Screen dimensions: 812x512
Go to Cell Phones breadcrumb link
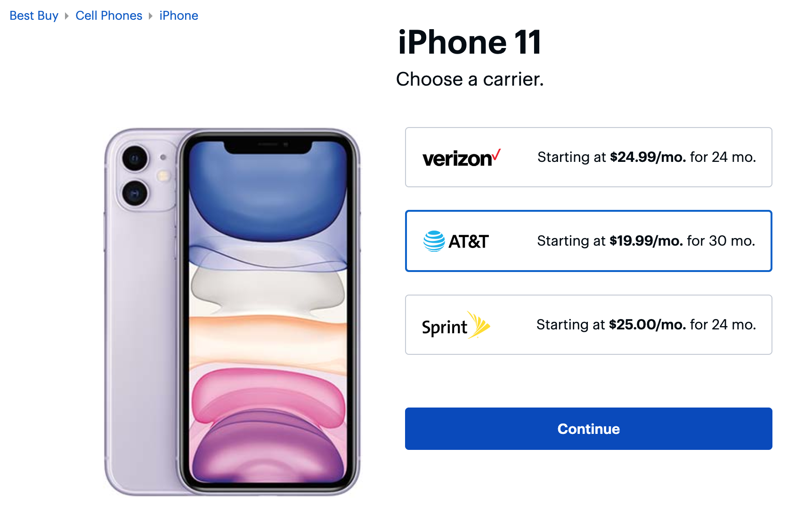click(109, 16)
